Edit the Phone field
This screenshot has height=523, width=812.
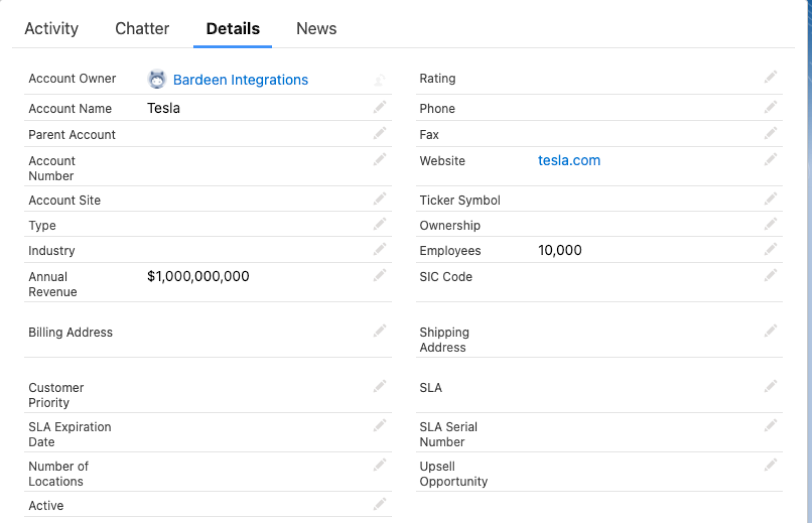click(770, 107)
